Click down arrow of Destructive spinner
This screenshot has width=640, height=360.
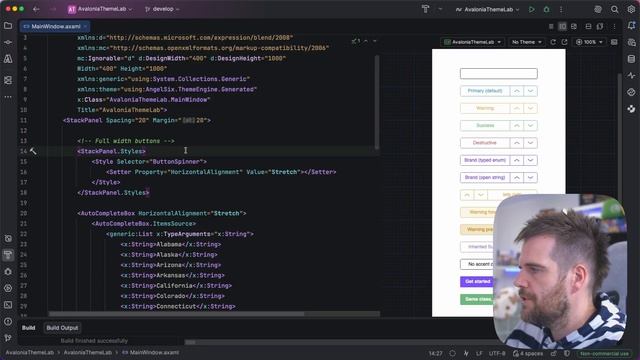click(530, 143)
